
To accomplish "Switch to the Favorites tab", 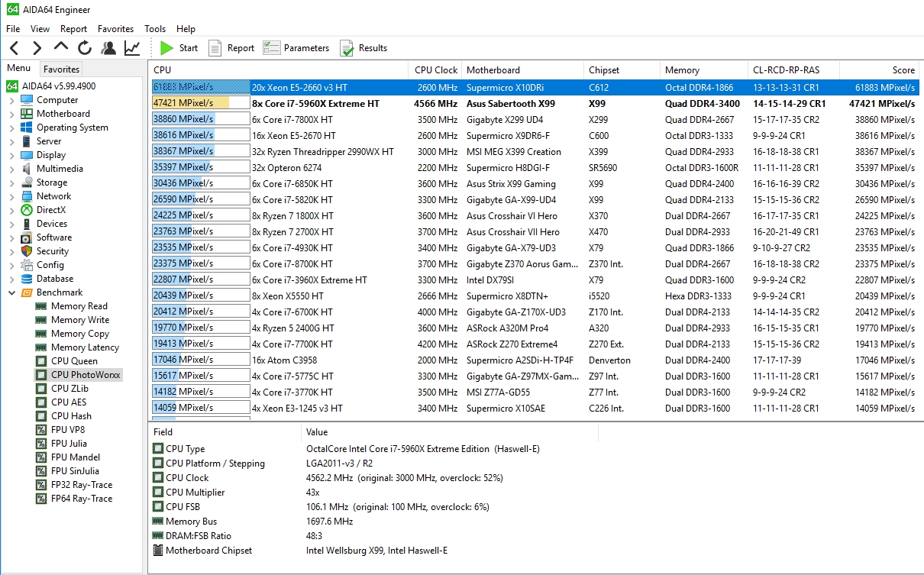I will 61,69.
